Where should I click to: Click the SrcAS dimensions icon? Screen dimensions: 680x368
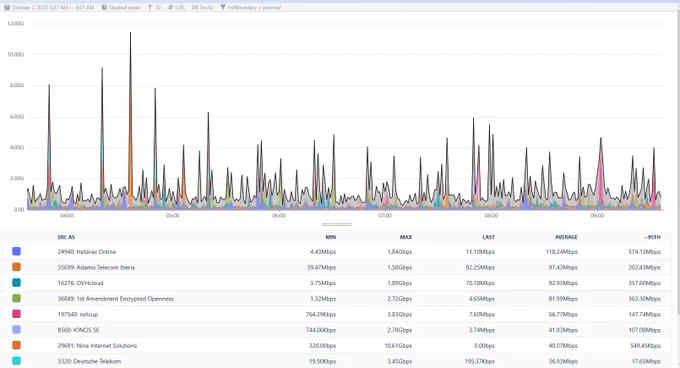click(x=195, y=7)
